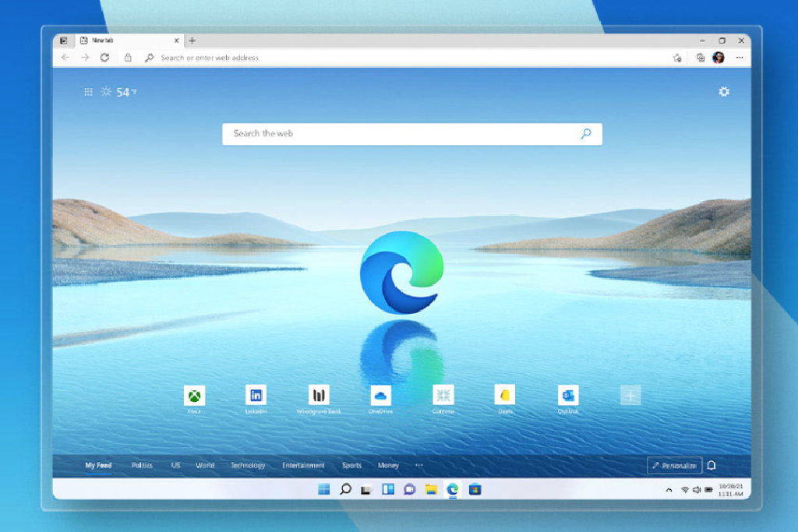Open the Windows Start menu
798x532 pixels.
pyautogui.click(x=323, y=489)
